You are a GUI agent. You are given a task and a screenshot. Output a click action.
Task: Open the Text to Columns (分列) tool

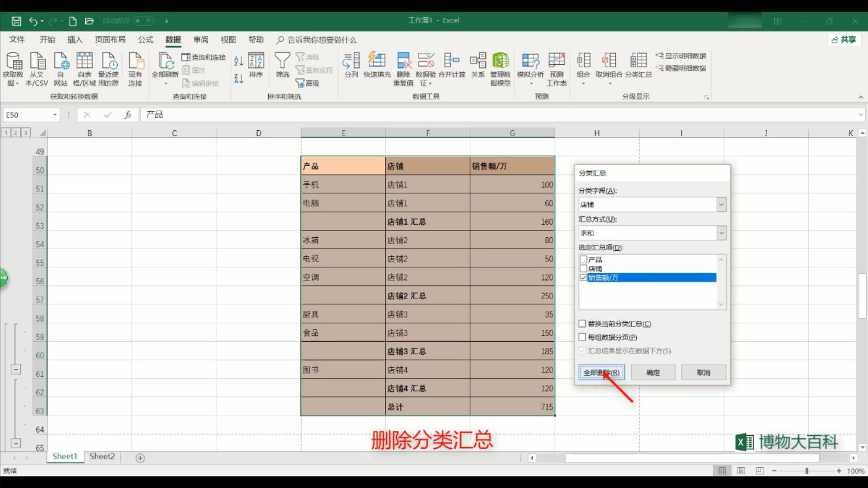350,67
